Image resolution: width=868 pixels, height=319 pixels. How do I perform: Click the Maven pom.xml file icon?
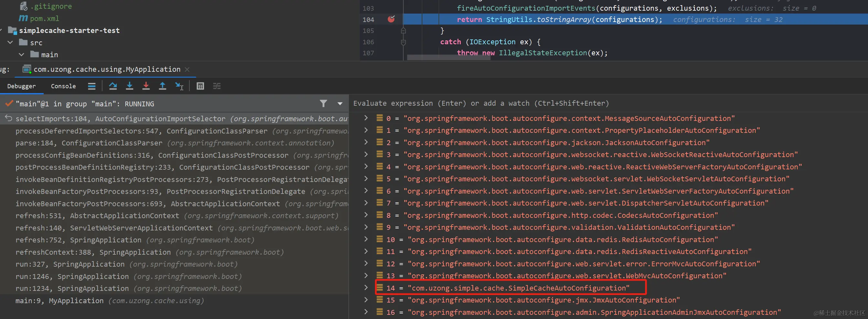pyautogui.click(x=23, y=18)
